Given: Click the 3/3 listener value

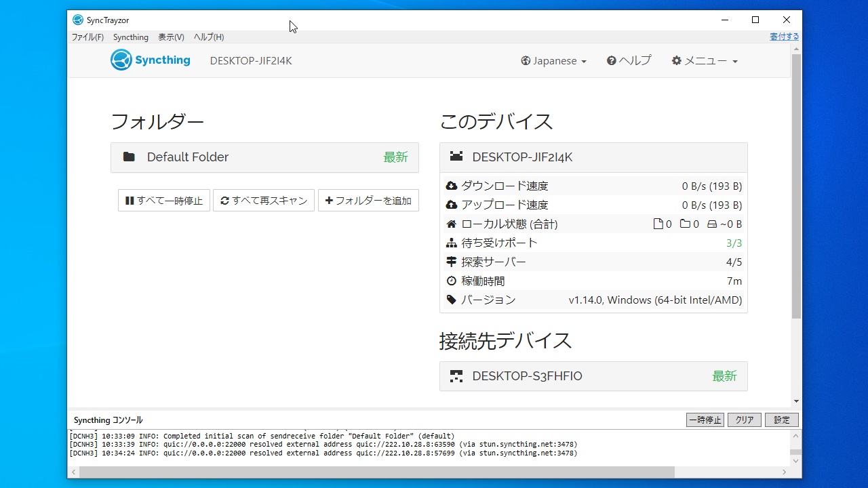Looking at the screenshot, I should click(x=734, y=243).
